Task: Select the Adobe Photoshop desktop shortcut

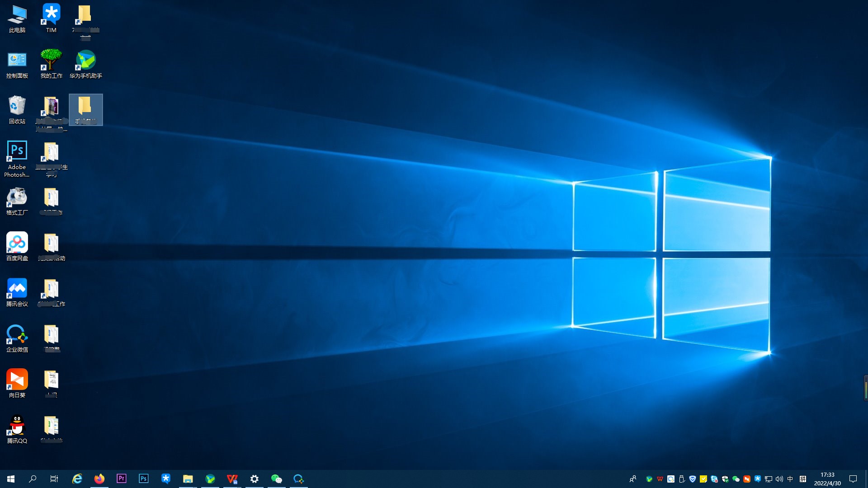Action: point(17,159)
